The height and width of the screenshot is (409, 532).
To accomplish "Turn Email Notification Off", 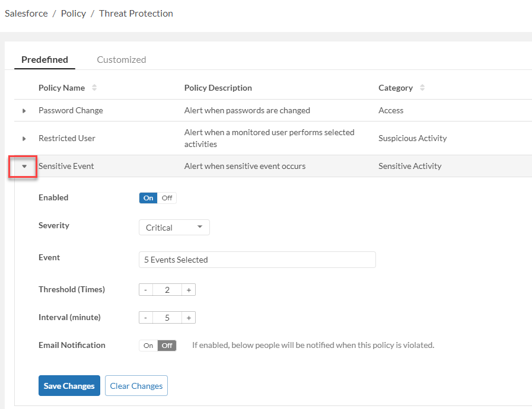I will point(167,346).
